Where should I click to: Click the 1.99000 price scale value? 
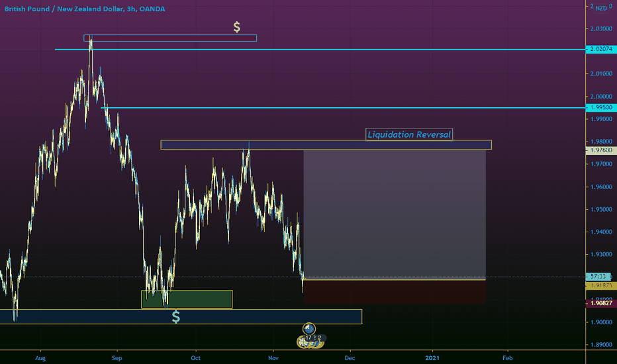[x=601, y=119]
